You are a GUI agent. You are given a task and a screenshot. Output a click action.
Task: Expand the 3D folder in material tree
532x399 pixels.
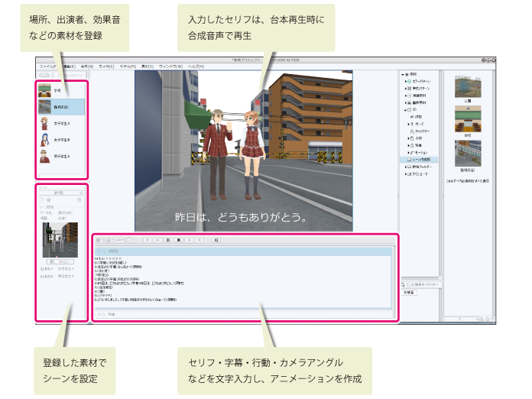[x=406, y=109]
